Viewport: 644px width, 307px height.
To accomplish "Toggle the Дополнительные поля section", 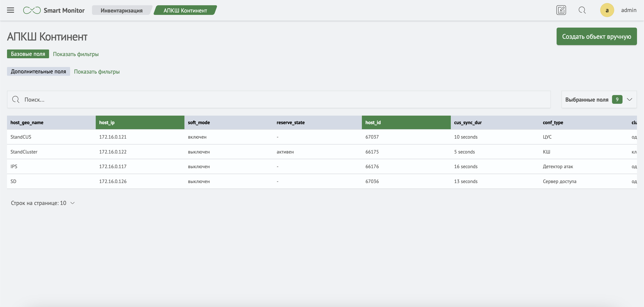I will (x=38, y=72).
